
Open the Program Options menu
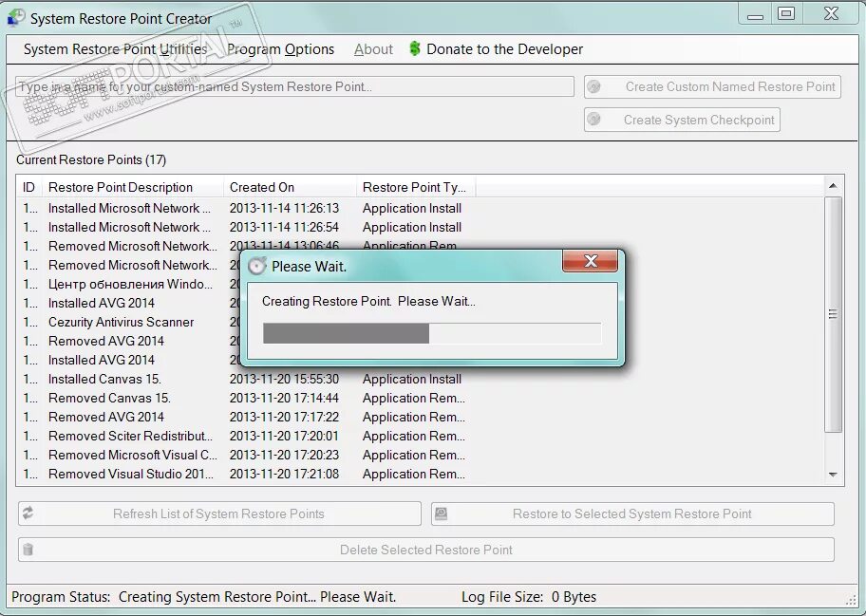280,49
